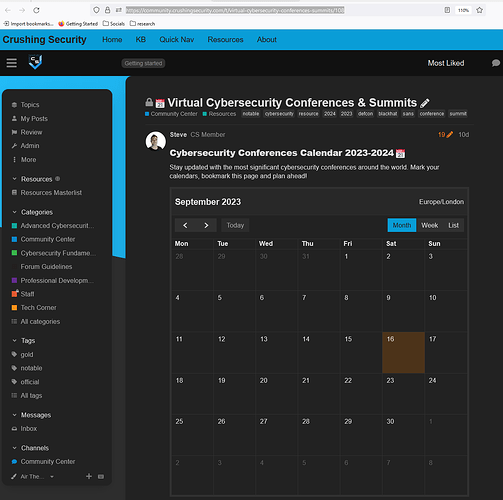Click Most Liked in header

(x=446, y=63)
